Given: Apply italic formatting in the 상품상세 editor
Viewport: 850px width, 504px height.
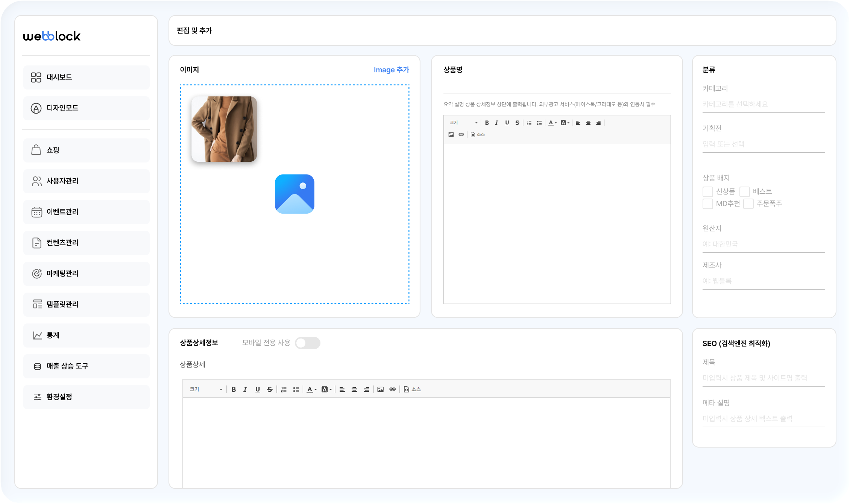Looking at the screenshot, I should point(245,389).
